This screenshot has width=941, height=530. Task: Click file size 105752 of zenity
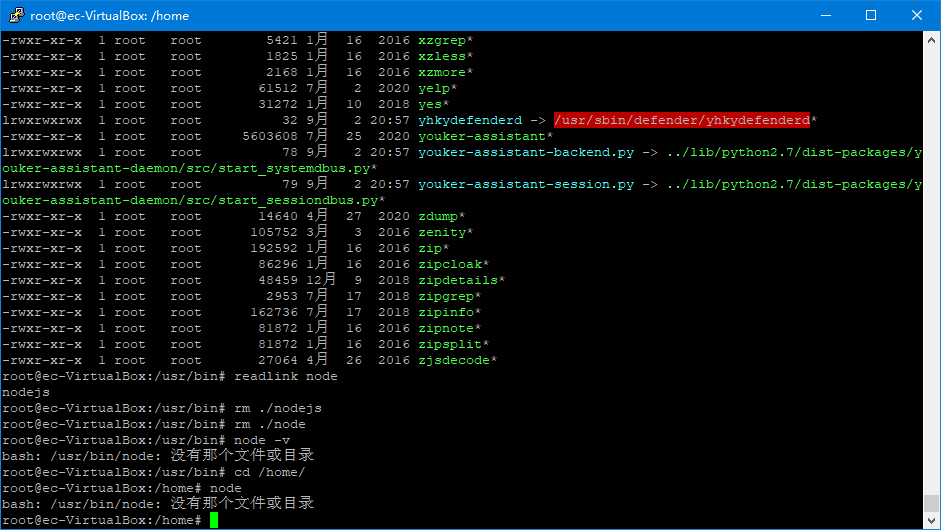tap(274, 232)
